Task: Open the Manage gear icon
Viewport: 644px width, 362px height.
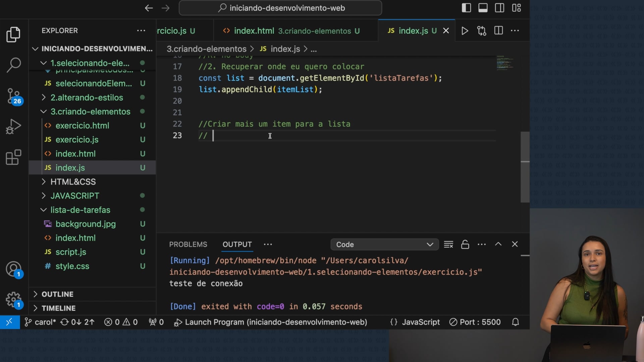Action: (x=14, y=299)
